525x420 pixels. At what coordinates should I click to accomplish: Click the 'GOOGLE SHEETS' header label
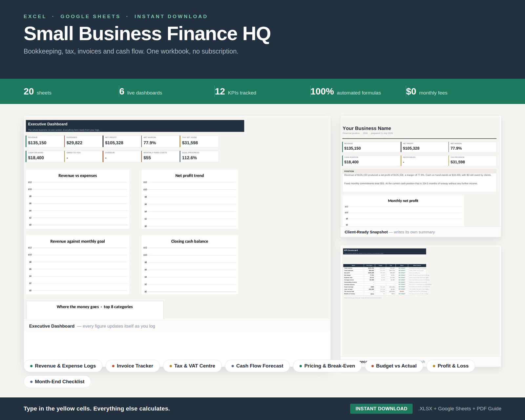pyautogui.click(x=91, y=16)
